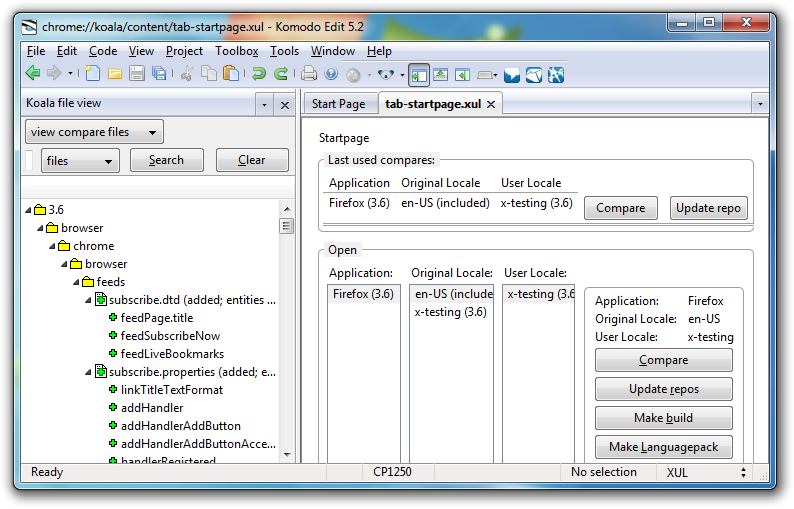Click the Save floppy disk icon
The height and width of the screenshot is (509, 794).
(x=137, y=74)
